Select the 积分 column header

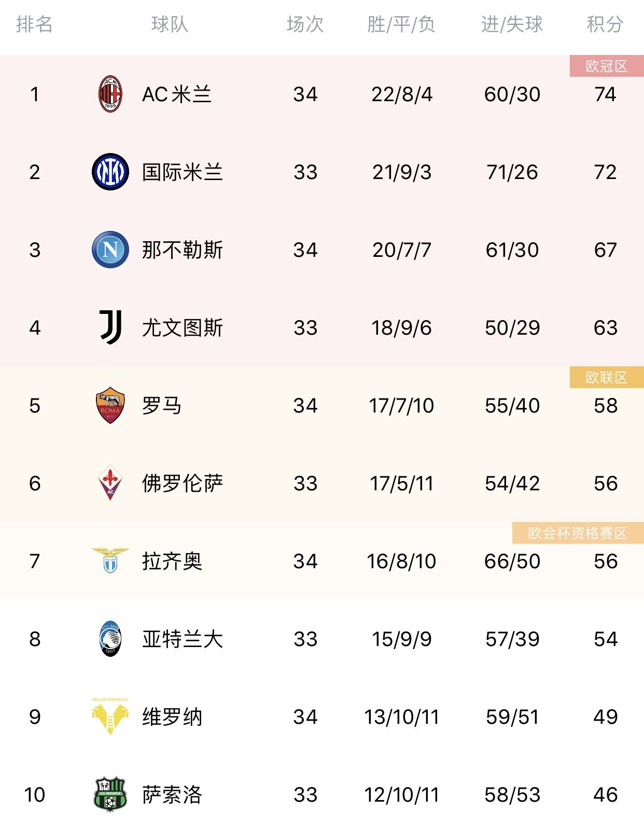tap(605, 24)
